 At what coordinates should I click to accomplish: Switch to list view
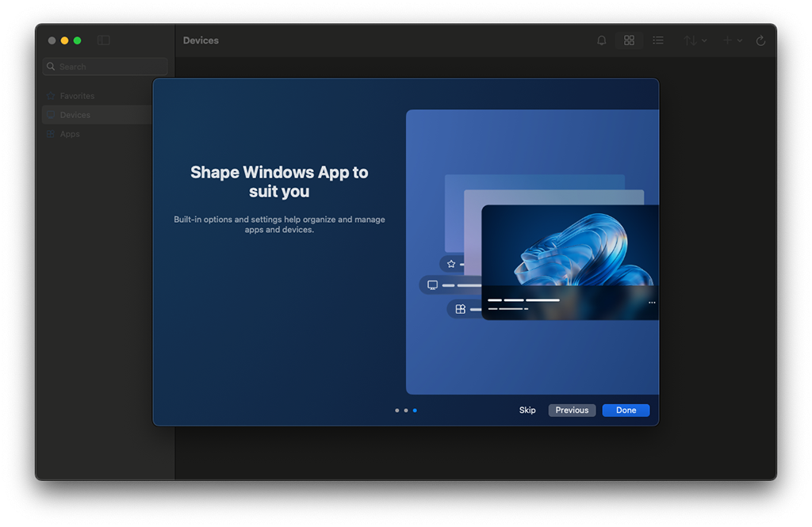[658, 40]
